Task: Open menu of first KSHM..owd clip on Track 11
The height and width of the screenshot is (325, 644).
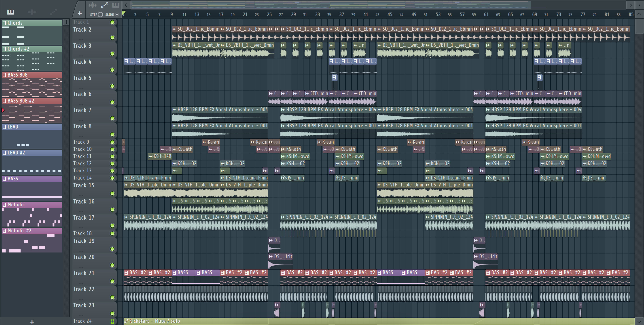Action: pyautogui.click(x=283, y=157)
